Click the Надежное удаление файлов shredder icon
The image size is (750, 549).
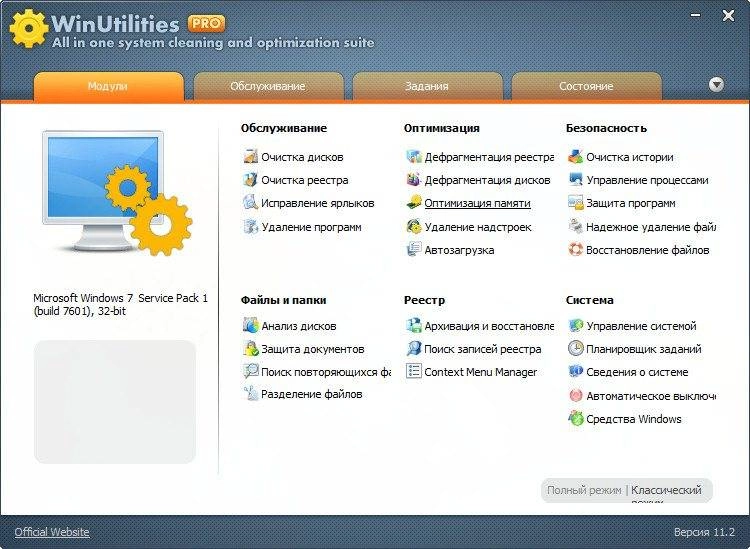[575, 227]
